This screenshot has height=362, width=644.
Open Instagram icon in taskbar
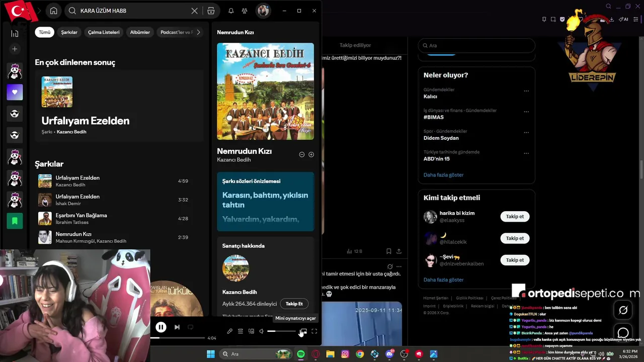345,354
